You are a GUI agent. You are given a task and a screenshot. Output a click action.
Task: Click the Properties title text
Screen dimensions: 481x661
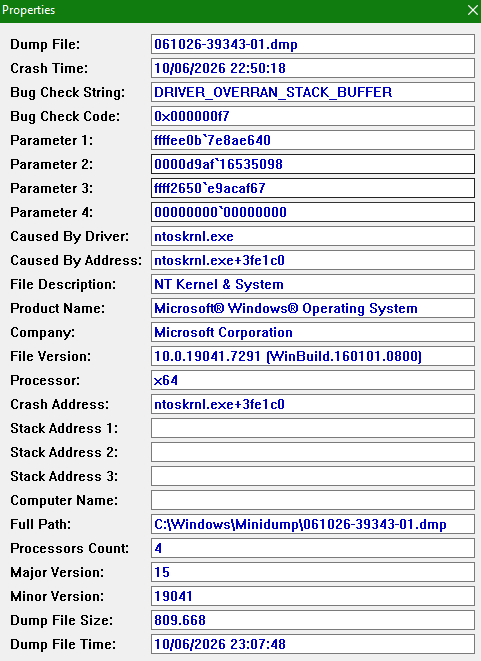29,10
